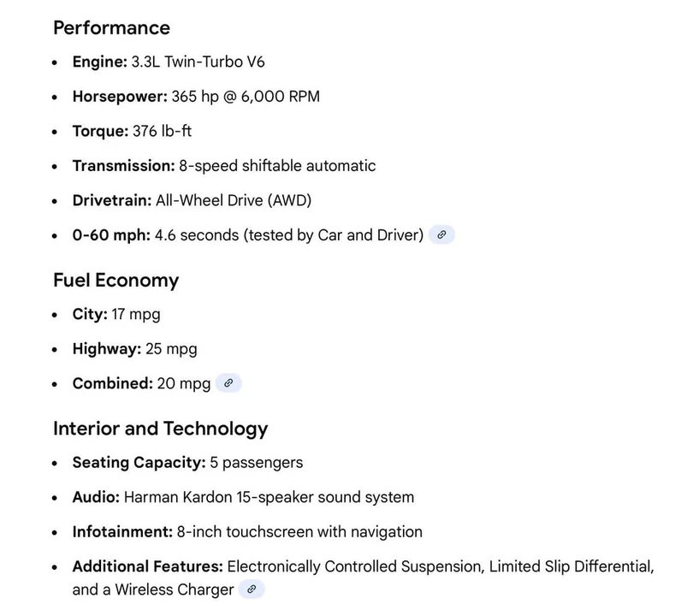Click the Highway 25 mpg entry

click(x=135, y=349)
